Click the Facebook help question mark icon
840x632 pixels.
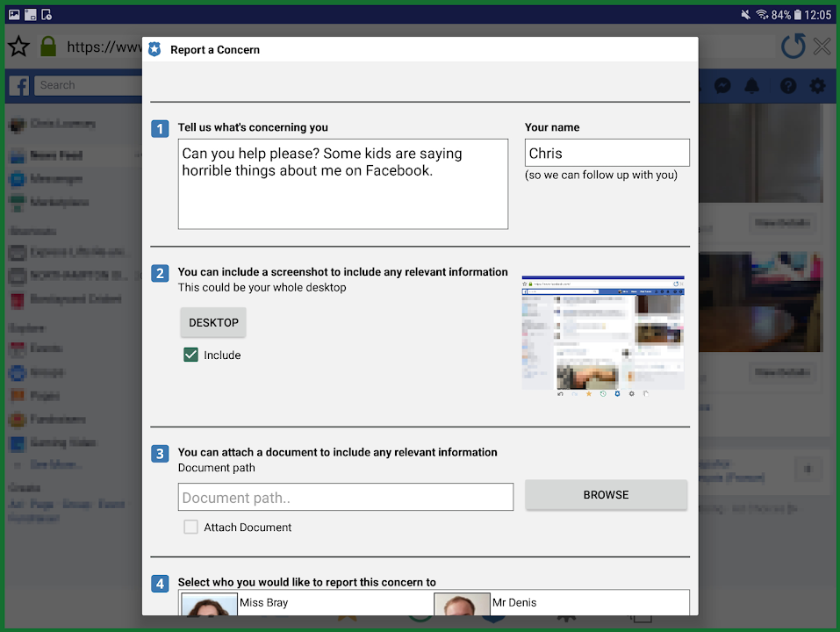[787, 85]
